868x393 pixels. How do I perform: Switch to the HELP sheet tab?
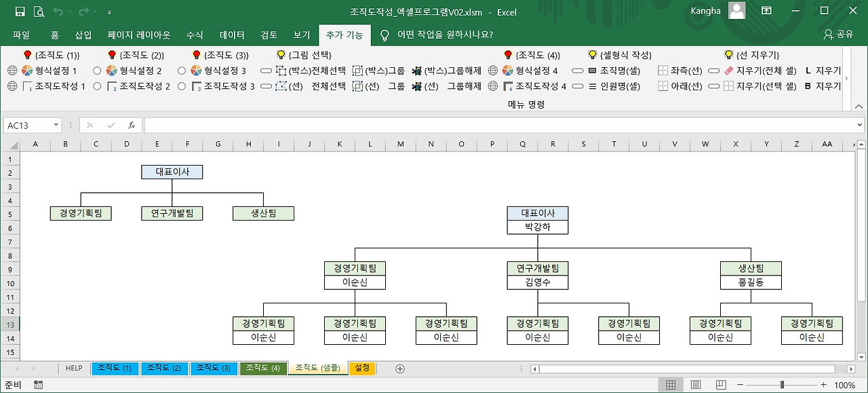74,368
